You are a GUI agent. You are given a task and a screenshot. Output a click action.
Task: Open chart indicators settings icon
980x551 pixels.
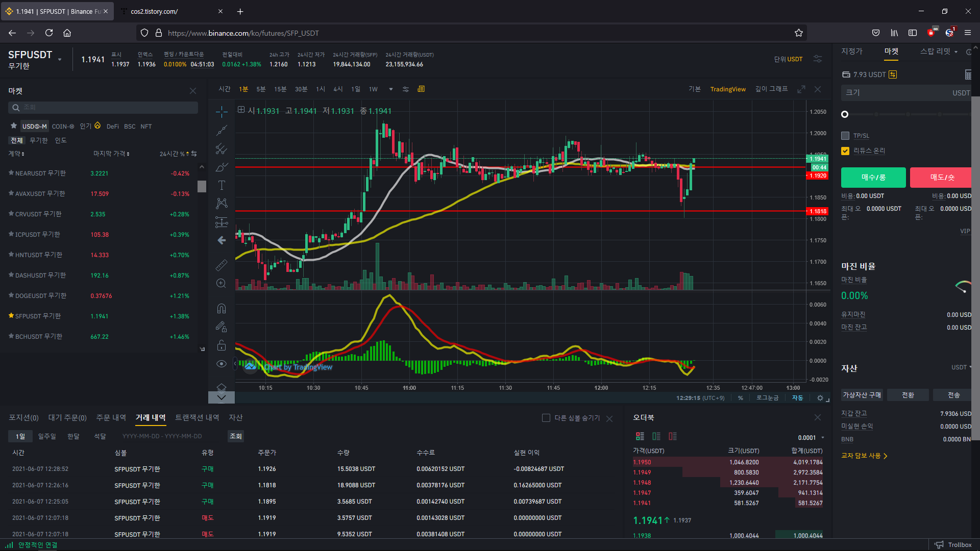(x=406, y=89)
